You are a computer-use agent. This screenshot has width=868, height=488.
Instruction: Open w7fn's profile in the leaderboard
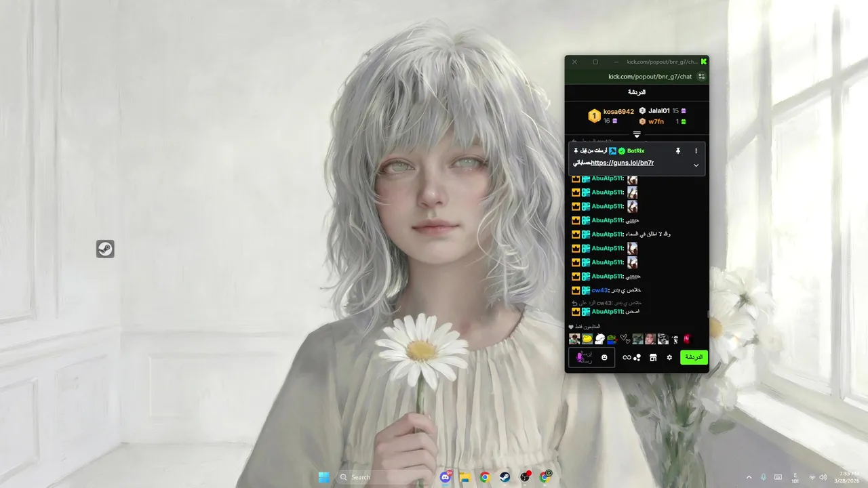click(x=656, y=122)
